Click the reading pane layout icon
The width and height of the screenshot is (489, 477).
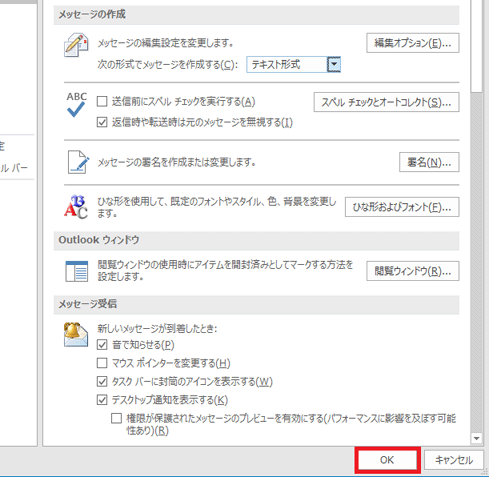click(77, 271)
